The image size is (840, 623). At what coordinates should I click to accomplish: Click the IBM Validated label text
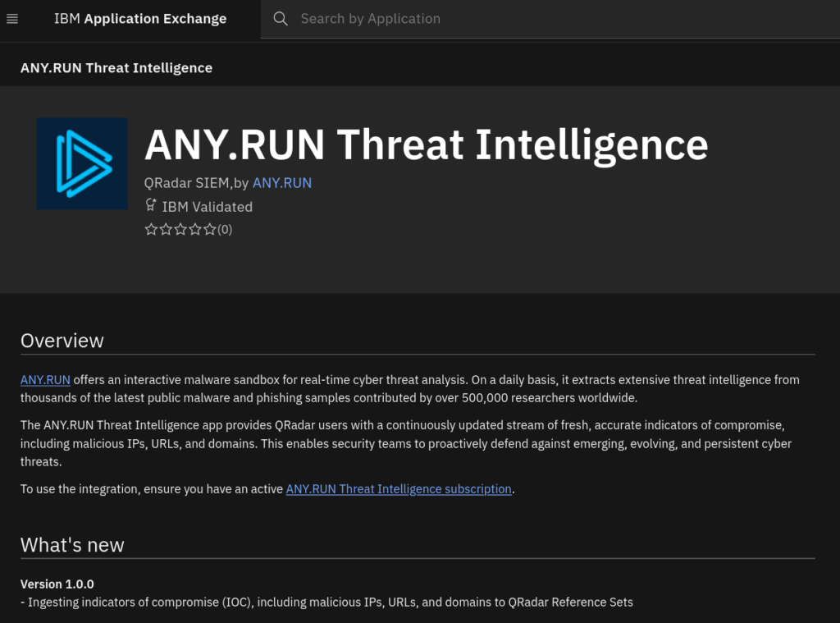click(208, 207)
